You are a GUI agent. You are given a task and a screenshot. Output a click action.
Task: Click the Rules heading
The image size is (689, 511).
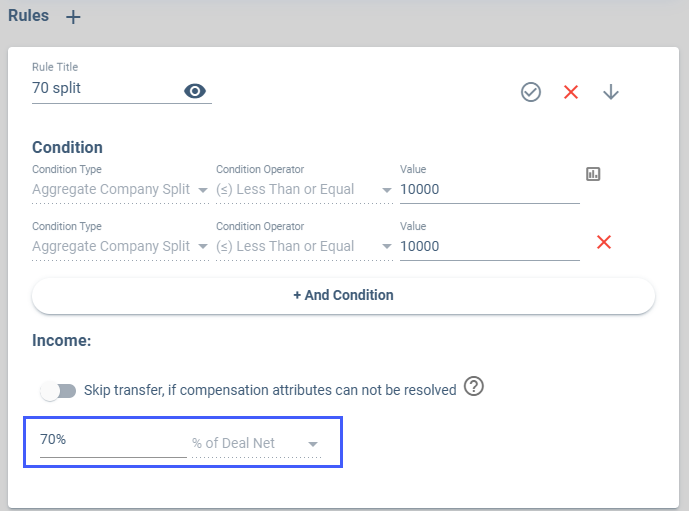tap(29, 16)
